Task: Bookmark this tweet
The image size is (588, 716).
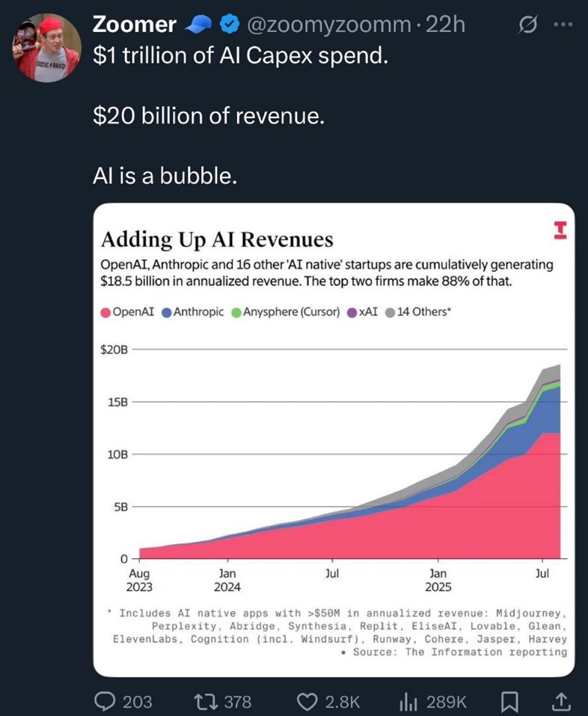Action: point(509,701)
